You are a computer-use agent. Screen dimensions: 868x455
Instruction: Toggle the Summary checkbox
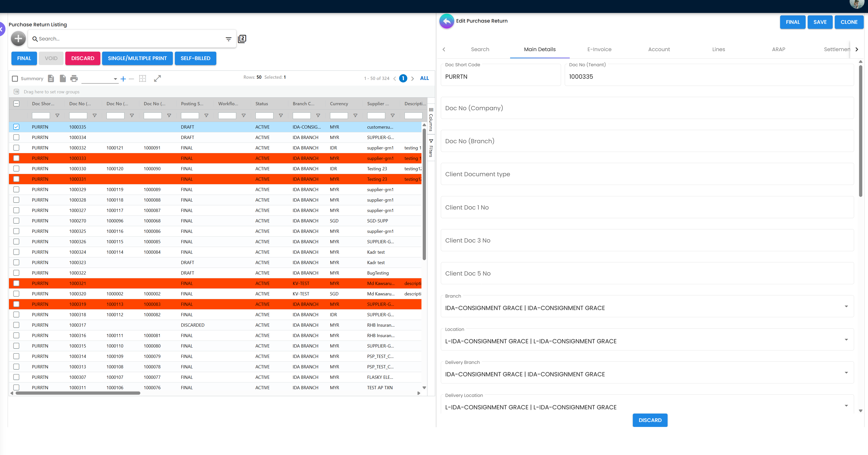click(x=15, y=78)
